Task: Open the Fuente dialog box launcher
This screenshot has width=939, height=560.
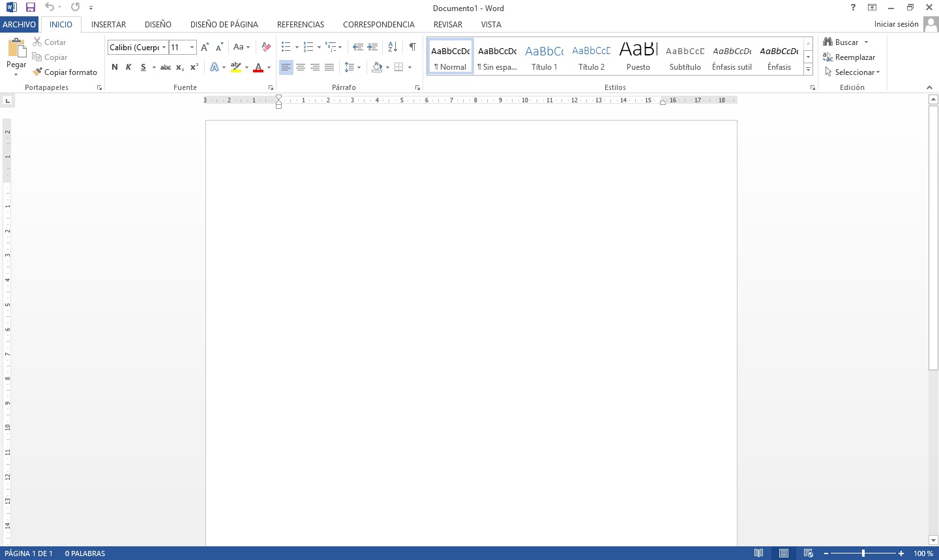Action: click(x=271, y=87)
